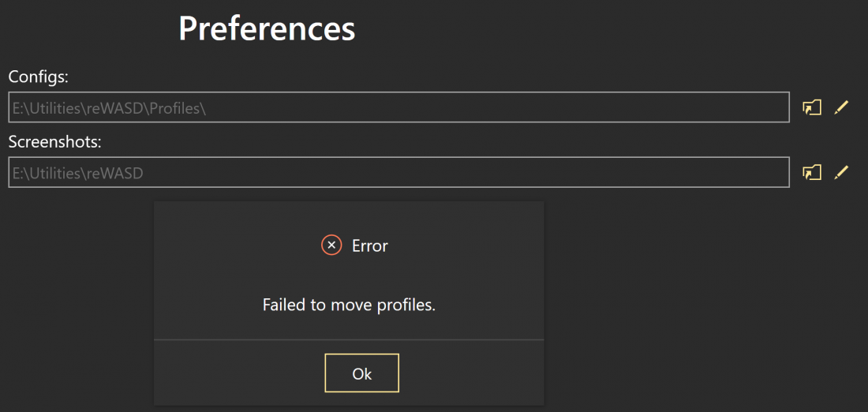
Task: Click empty end of Screenshots path box
Action: coord(465,173)
